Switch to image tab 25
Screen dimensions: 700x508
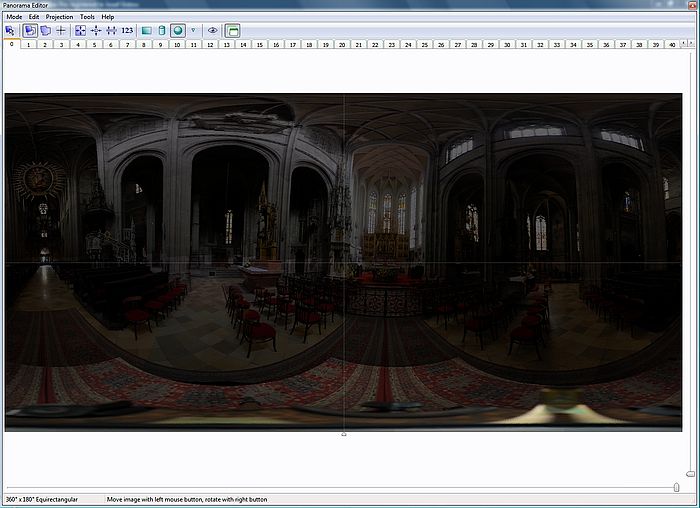424,45
